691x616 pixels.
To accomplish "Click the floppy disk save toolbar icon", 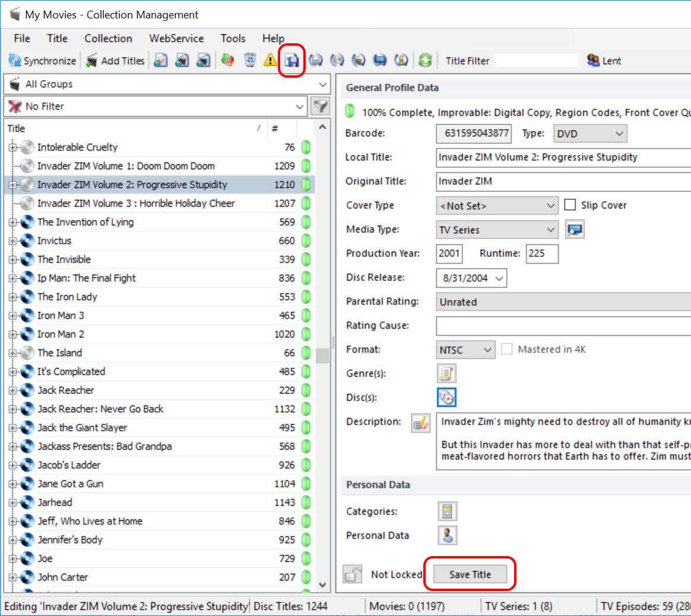I will [x=291, y=61].
